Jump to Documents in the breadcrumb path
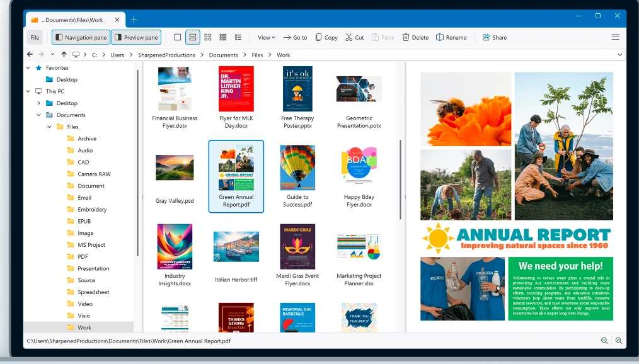The image size is (639, 364). click(223, 55)
